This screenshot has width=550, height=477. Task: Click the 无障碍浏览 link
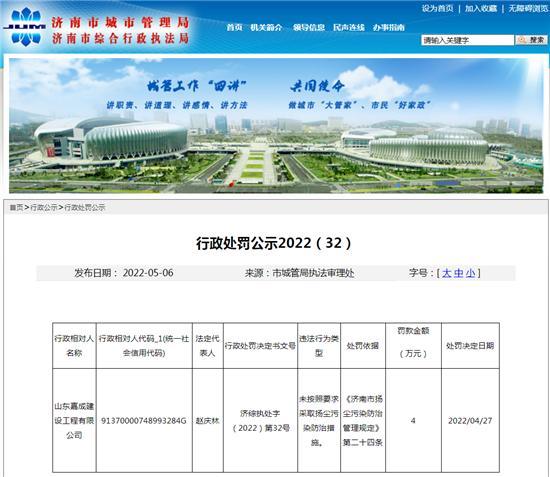(528, 8)
